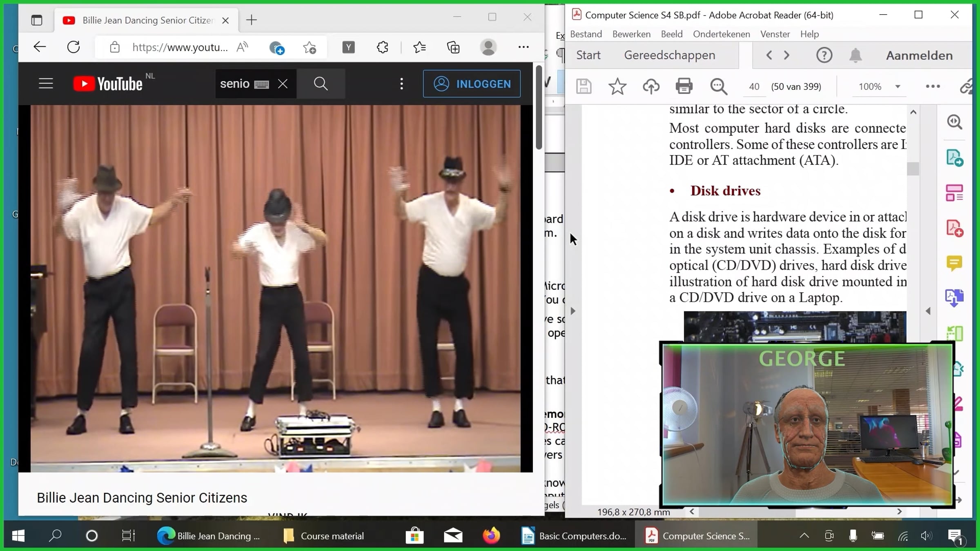Screen dimensions: 980x551
Task: Open the Beeld menu
Action: point(671,34)
